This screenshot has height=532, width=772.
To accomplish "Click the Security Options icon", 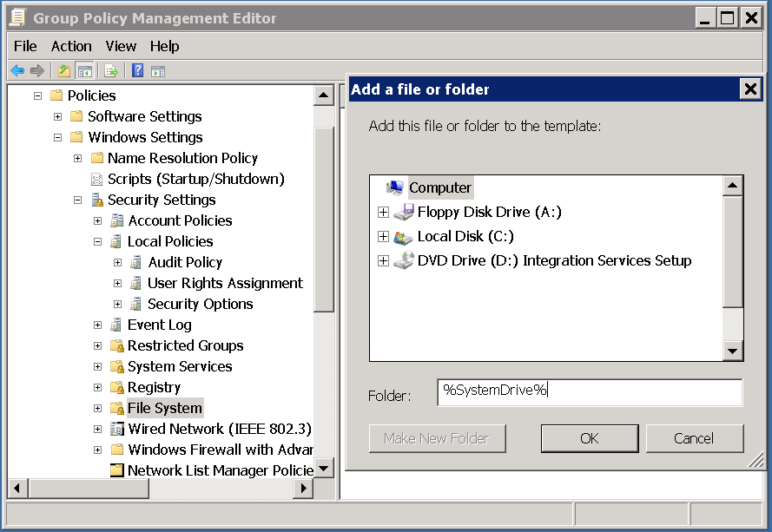I will (x=136, y=304).
